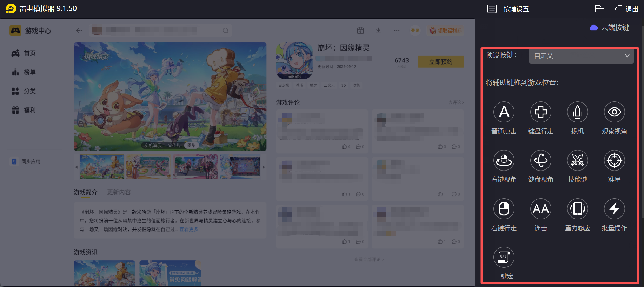Switch to the 更新内容 tab
The width and height of the screenshot is (644, 287).
pos(119,192)
